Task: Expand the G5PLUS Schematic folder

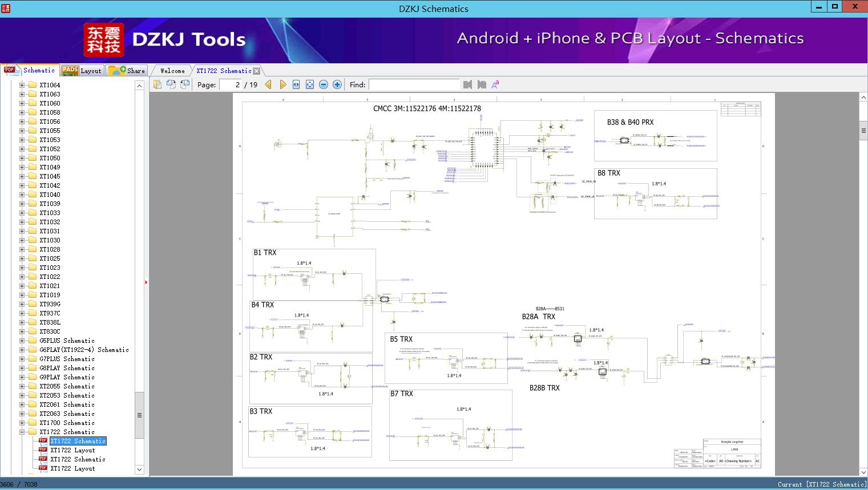Action: (22, 341)
